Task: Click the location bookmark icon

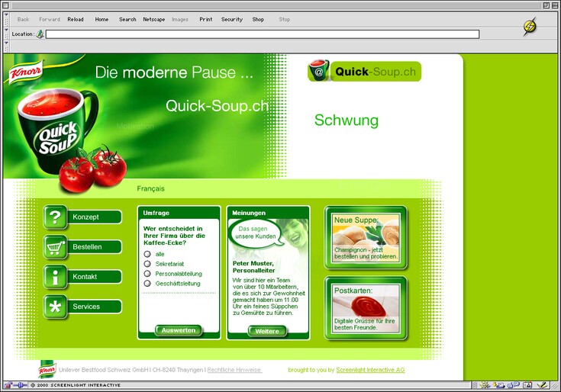Action: coord(40,34)
